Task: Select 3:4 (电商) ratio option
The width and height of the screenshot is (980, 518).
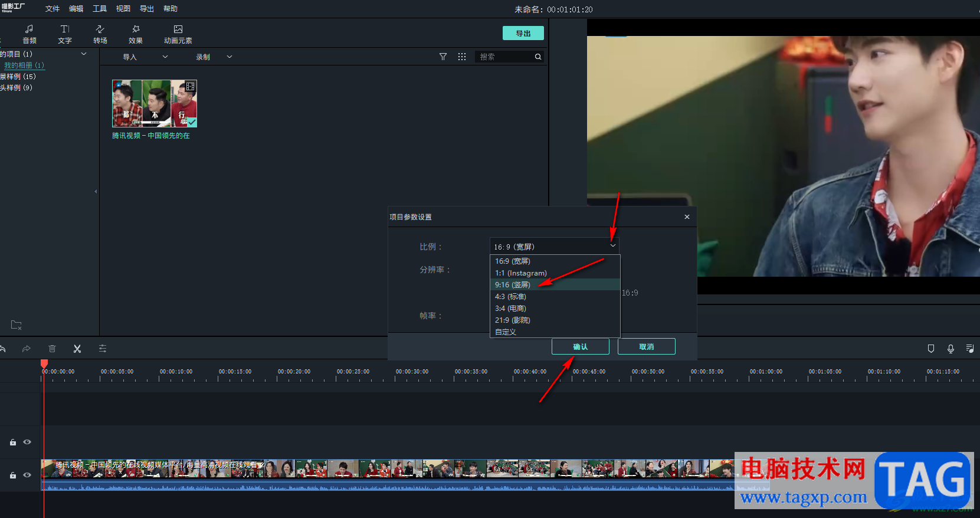Action: click(555, 308)
